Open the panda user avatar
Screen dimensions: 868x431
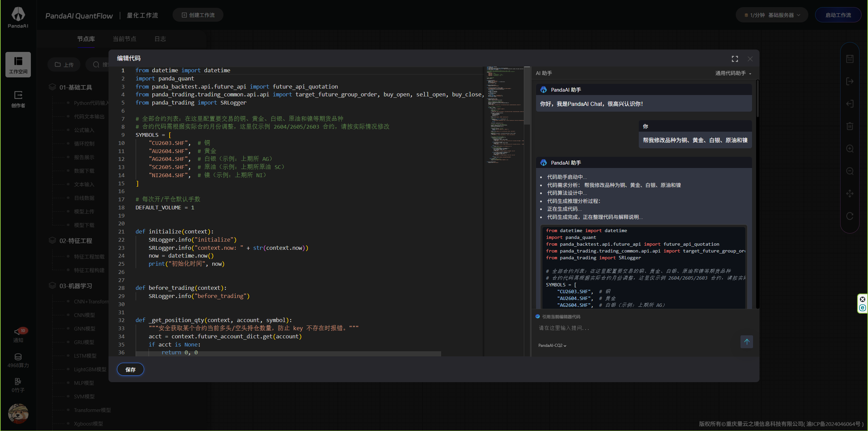coord(18,414)
